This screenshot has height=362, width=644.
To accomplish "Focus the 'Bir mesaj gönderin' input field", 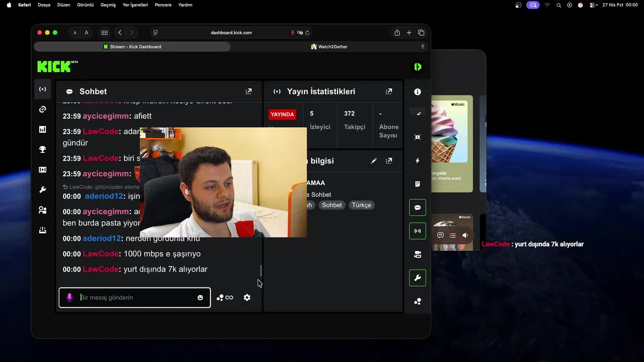I will click(x=135, y=298).
